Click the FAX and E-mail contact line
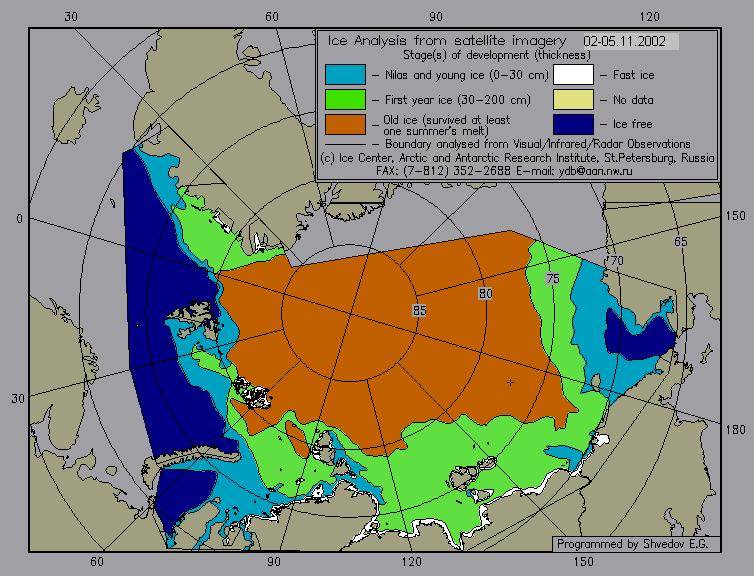This screenshot has width=754, height=576. [504, 171]
